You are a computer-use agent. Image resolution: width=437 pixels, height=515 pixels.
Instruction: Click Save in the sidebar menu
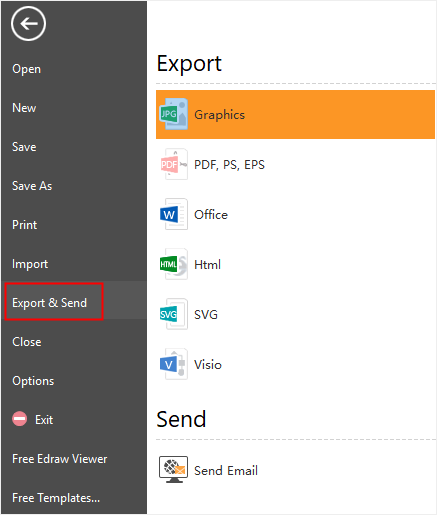point(24,147)
